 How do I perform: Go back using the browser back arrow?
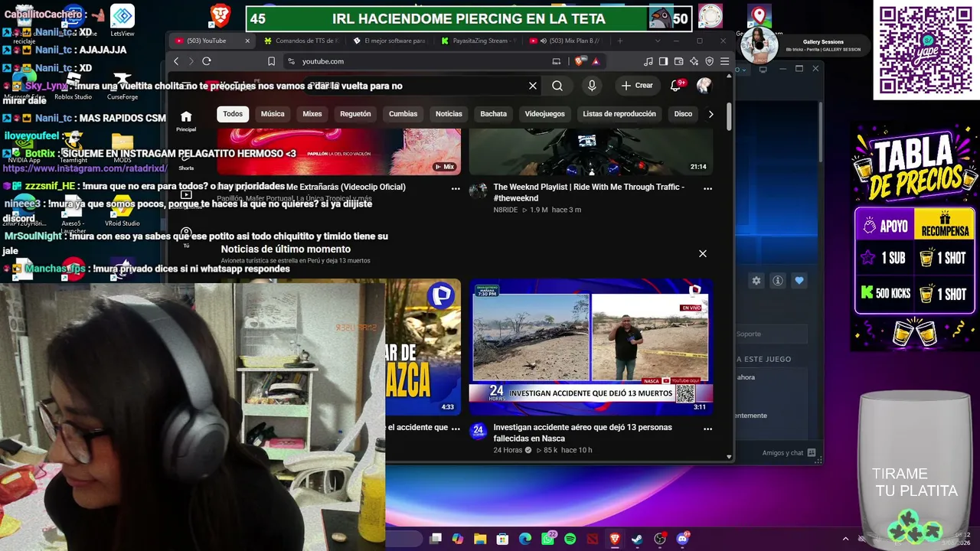point(176,61)
